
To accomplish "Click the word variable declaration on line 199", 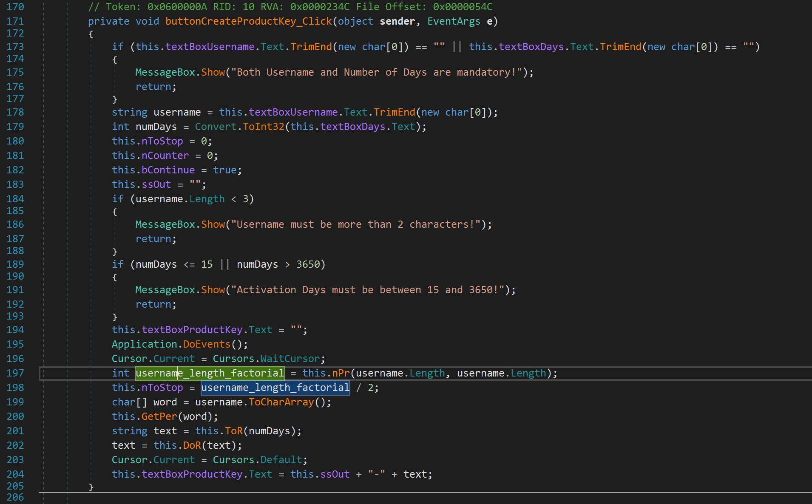I will [x=165, y=402].
